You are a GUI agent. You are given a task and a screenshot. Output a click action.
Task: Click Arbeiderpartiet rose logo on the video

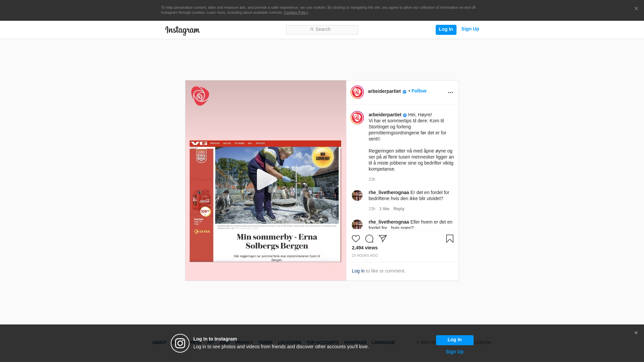[x=200, y=96]
